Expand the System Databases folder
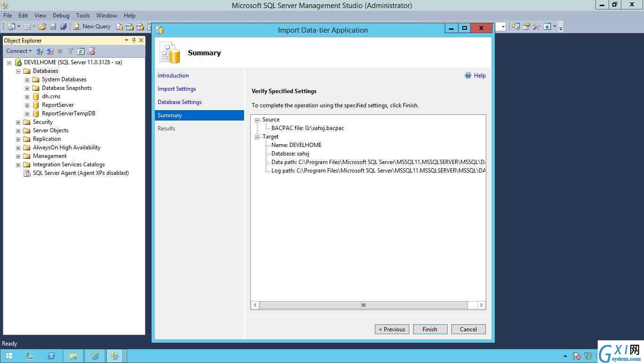 [27, 79]
